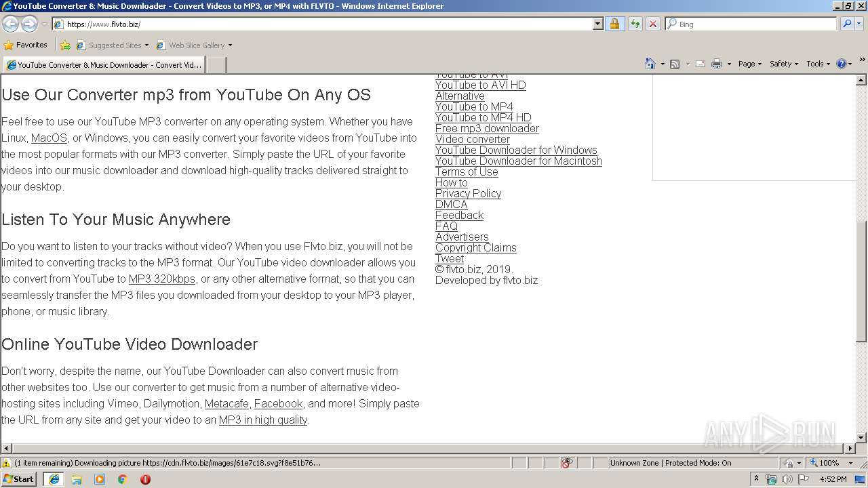868x488 pixels.
Task: Open the Free mp3 downloader link
Action: [487, 128]
